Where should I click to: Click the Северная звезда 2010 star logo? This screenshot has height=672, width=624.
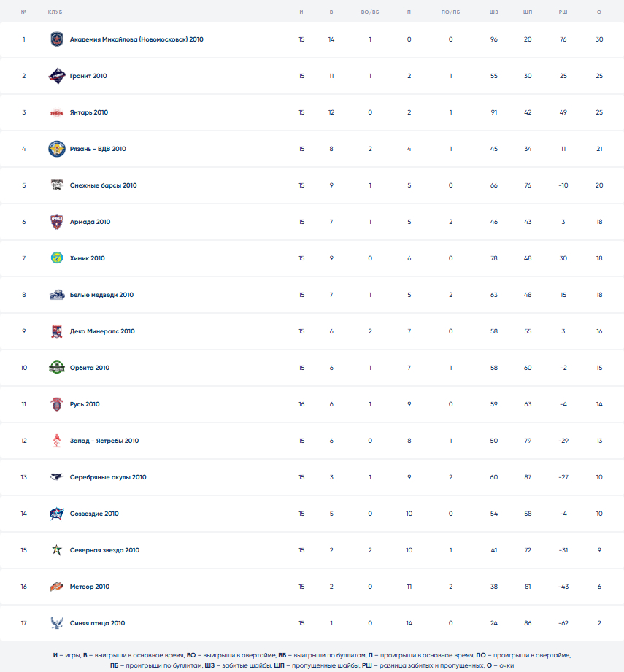57,550
